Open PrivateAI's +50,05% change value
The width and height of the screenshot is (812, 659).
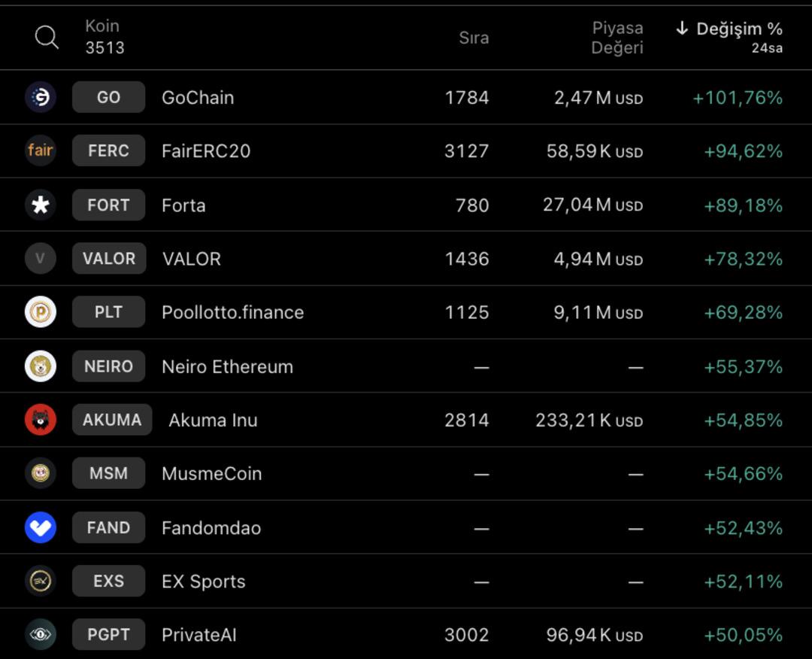point(743,635)
